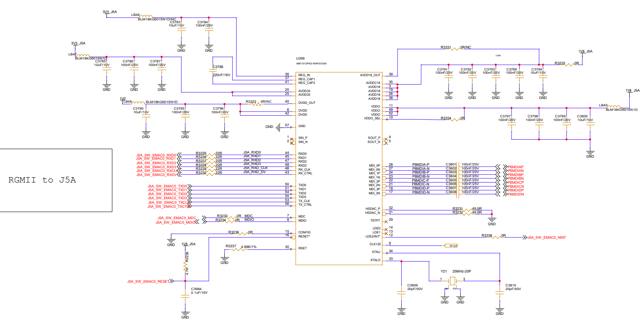Select resistor label R3225
Viewport: 644px width, 332px height.
tap(201, 153)
